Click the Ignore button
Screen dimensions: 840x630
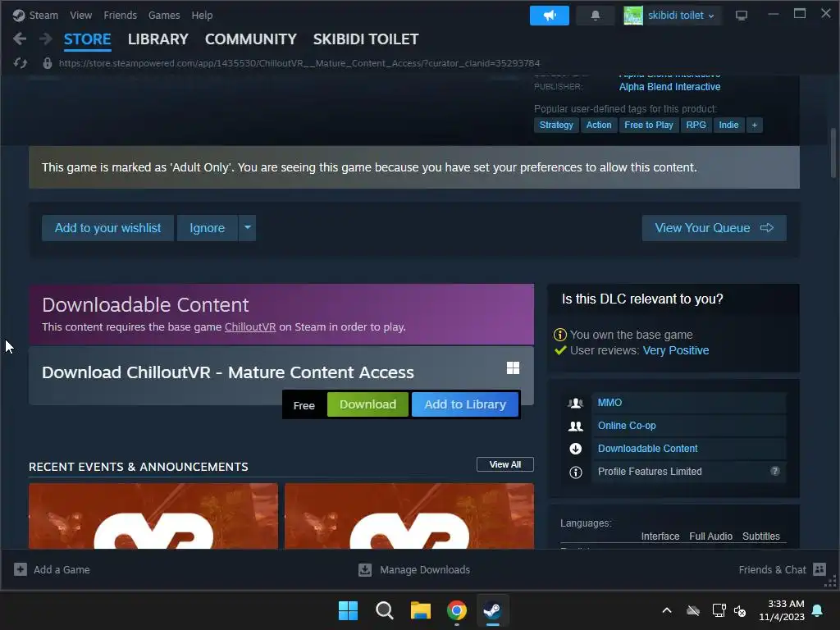click(x=208, y=228)
